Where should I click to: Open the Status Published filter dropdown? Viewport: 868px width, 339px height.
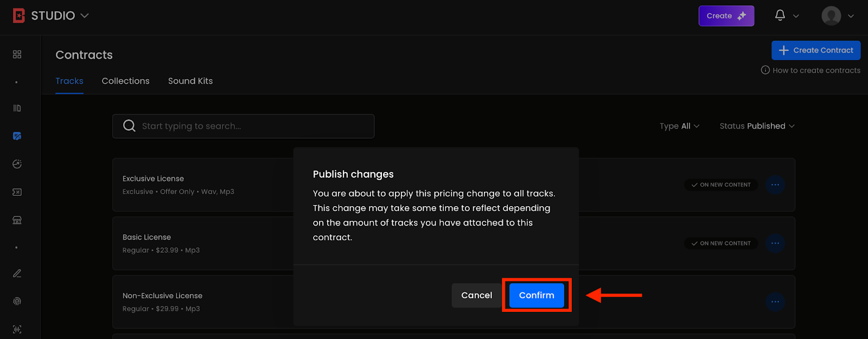pos(757,126)
